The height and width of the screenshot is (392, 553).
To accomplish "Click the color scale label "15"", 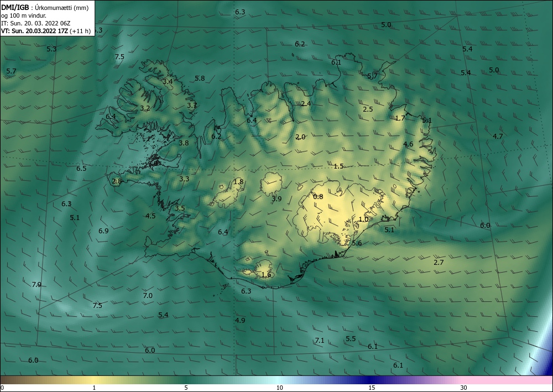I will (x=372, y=388).
